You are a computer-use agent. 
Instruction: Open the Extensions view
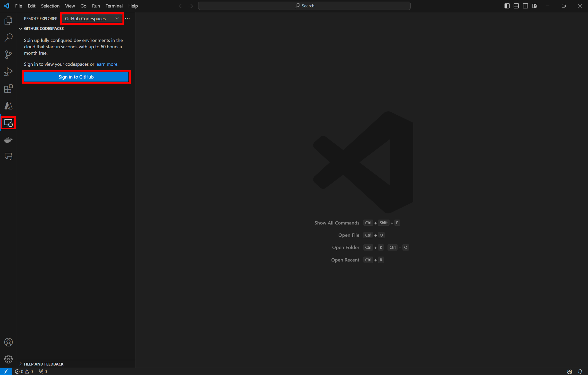click(8, 88)
